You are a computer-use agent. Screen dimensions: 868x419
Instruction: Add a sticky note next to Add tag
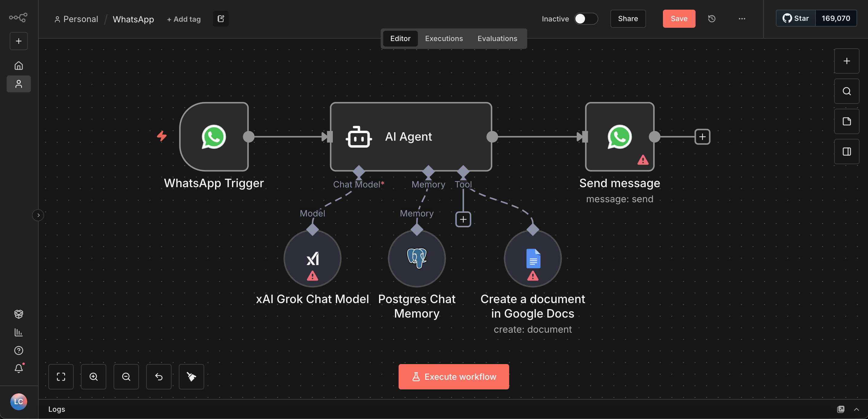pos(220,18)
